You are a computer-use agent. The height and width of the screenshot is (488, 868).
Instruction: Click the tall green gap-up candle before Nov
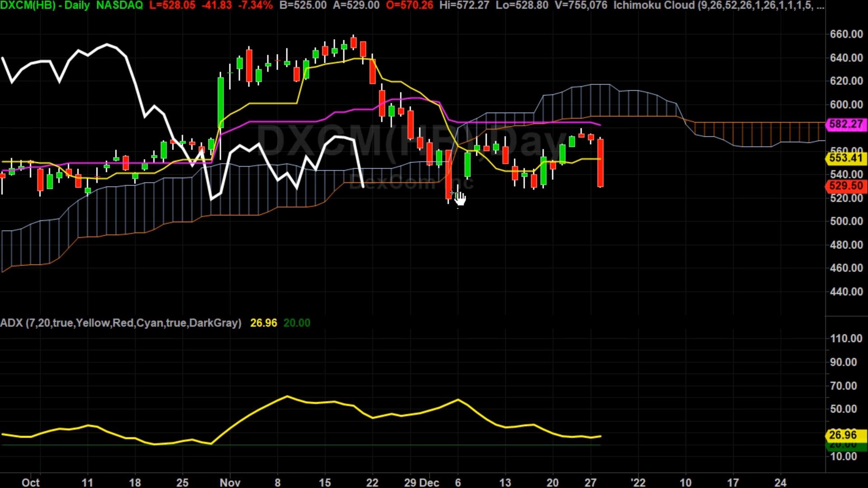[x=221, y=102]
